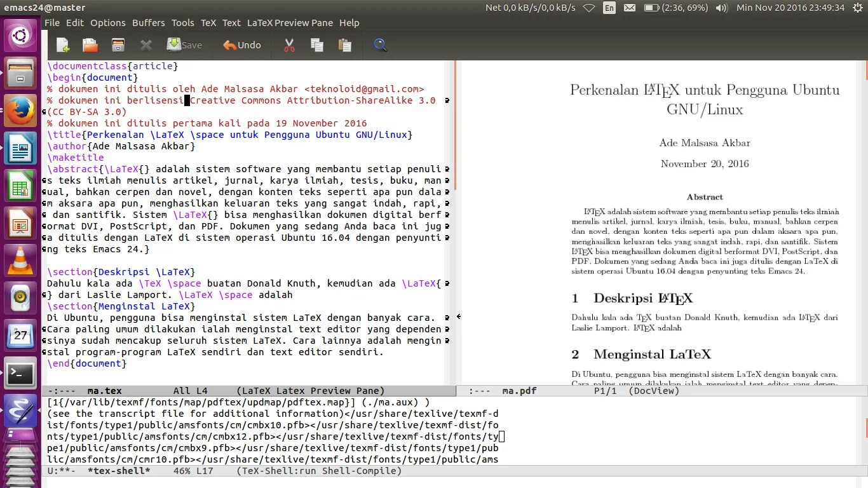Launch LibreOffice Writer from the launcher
The width and height of the screenshot is (868, 488).
click(x=20, y=149)
